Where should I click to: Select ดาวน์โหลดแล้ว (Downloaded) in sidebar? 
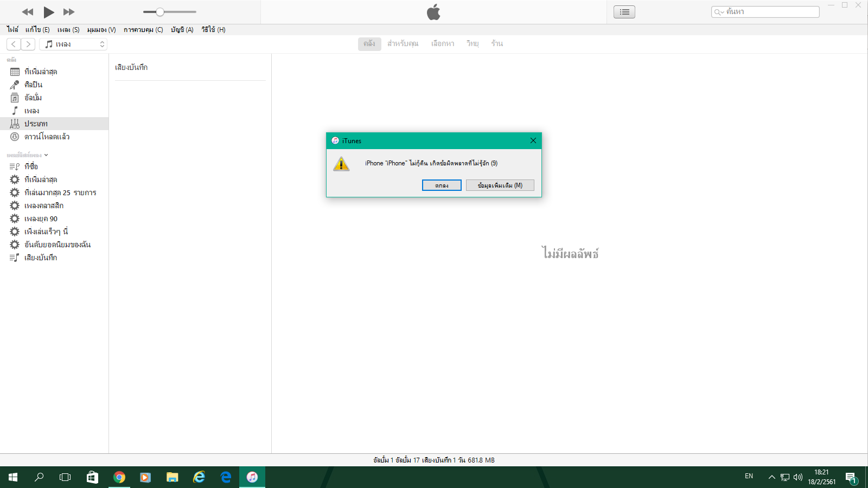click(x=54, y=137)
